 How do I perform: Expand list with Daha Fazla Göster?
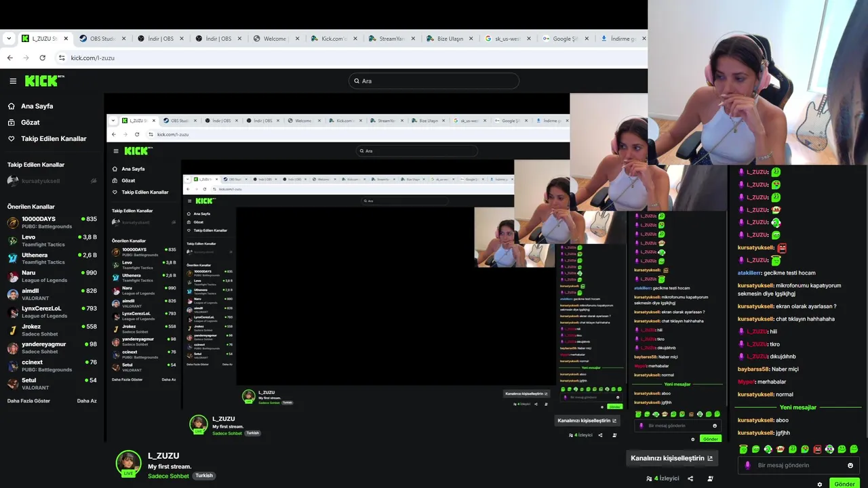click(x=28, y=401)
